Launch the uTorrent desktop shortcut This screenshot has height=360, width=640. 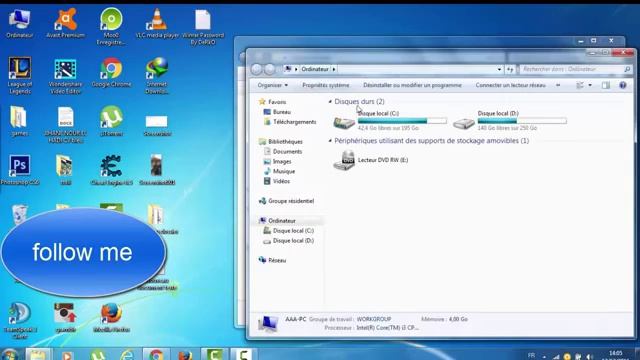[x=111, y=121]
